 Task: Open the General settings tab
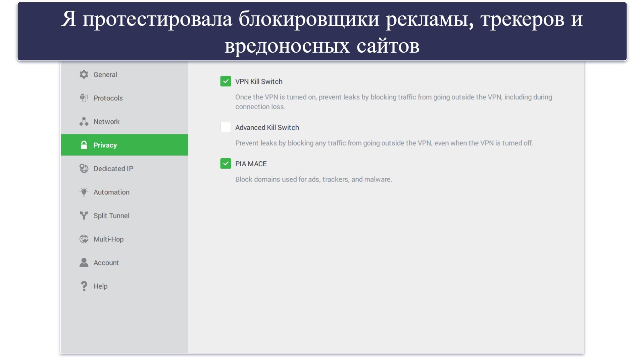point(125,74)
